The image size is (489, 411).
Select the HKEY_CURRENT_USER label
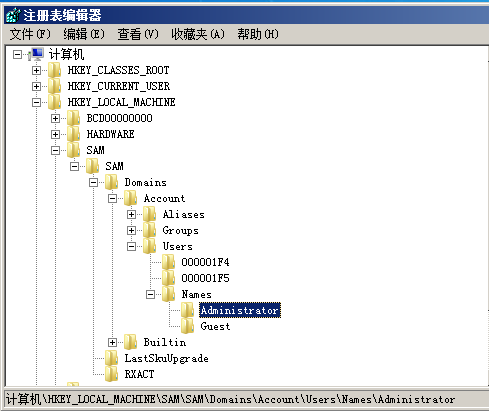[x=119, y=86]
